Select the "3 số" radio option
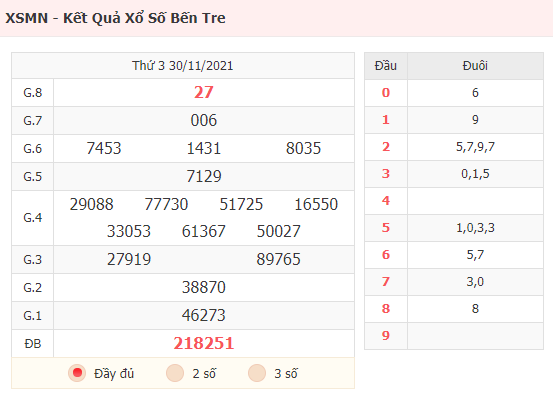Screen dimensions: 553x397 click(x=257, y=373)
